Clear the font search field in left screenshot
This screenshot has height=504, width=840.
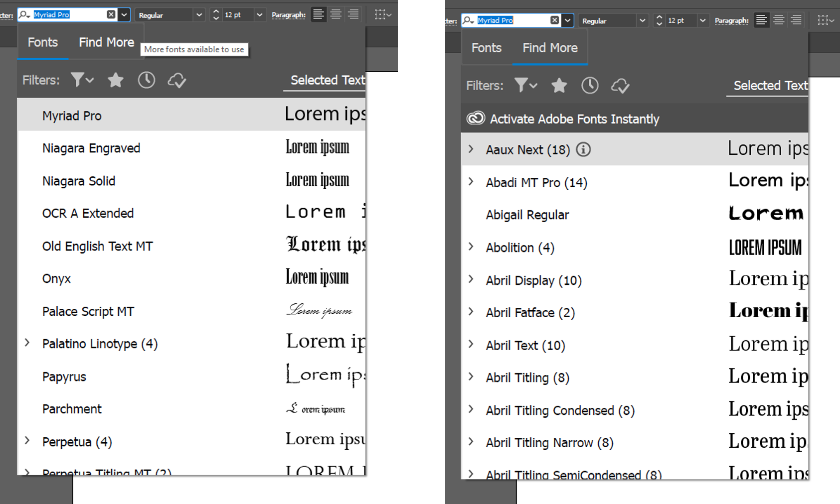111,14
